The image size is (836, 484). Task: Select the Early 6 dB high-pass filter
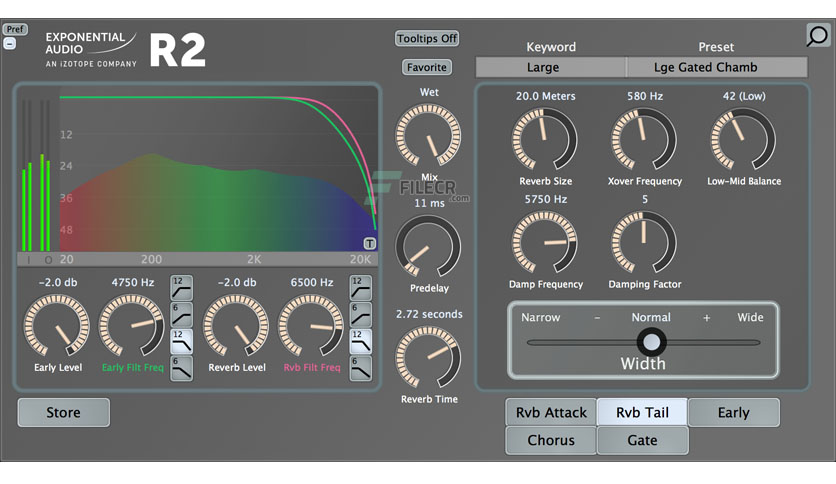pyautogui.click(x=181, y=314)
